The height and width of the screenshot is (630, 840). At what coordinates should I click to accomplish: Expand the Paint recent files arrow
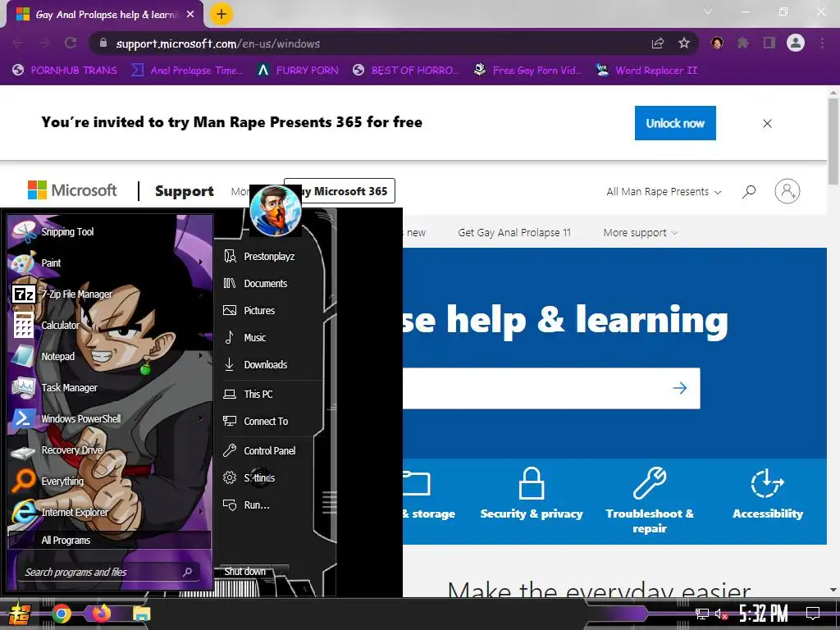point(201,262)
